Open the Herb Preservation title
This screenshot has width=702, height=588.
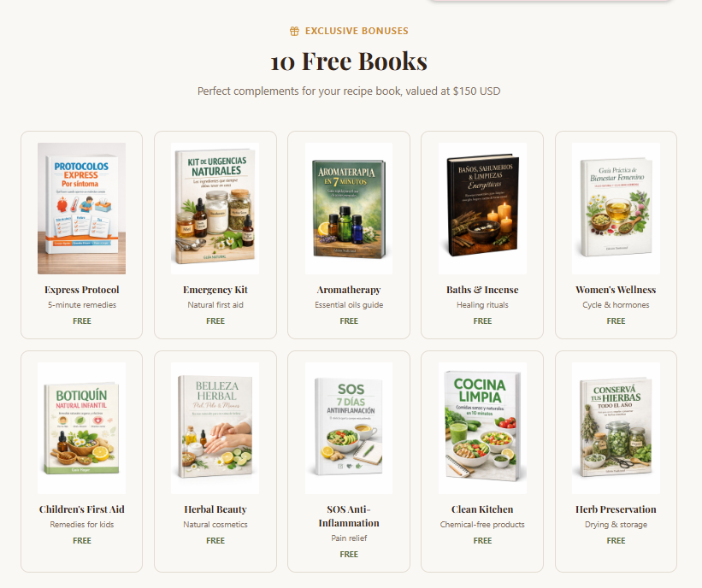coord(616,509)
